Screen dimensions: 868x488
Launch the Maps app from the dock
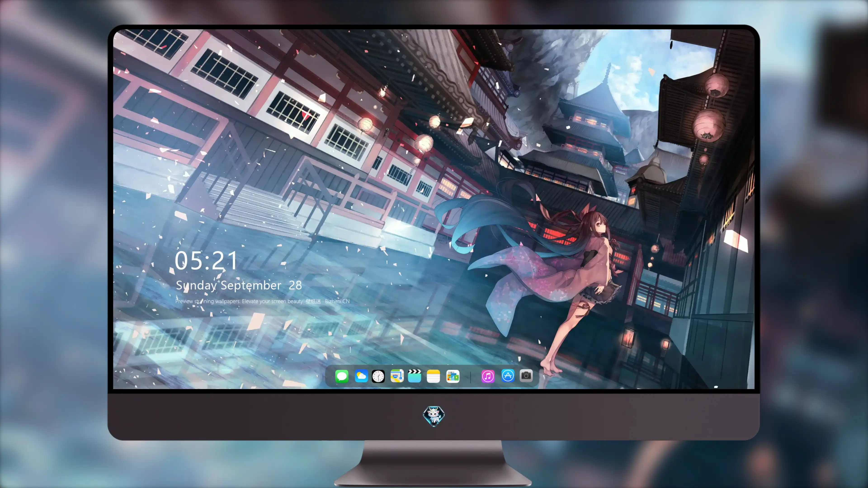pos(397,376)
